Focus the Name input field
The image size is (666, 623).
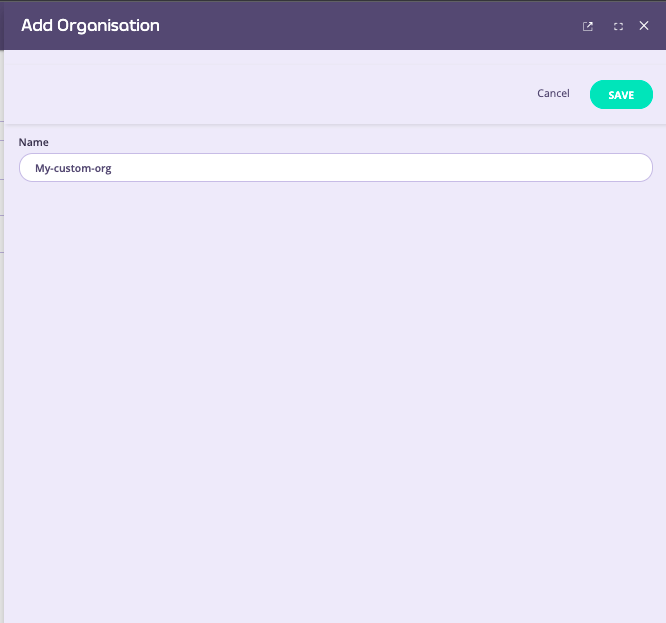tap(335, 168)
